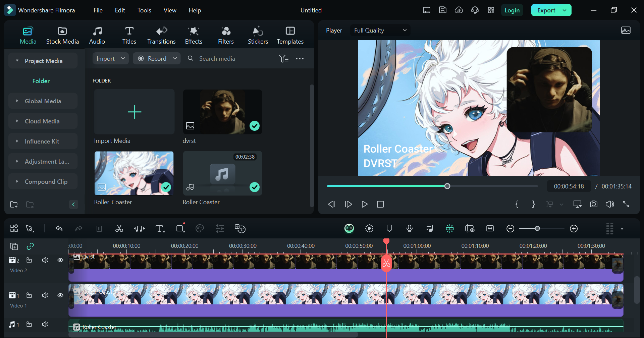Take a snapshot with the camera icon

coord(593,204)
